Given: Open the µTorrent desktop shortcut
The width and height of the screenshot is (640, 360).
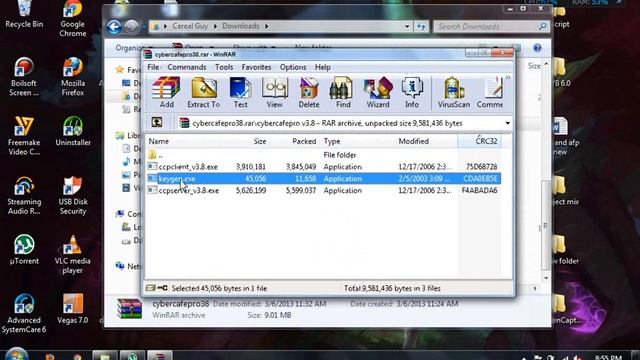Looking at the screenshot, I should tap(24, 250).
